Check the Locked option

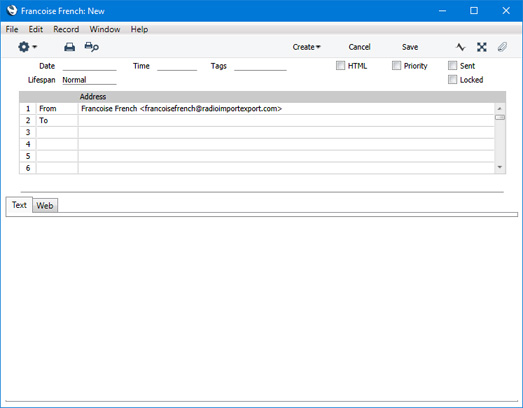(452, 79)
